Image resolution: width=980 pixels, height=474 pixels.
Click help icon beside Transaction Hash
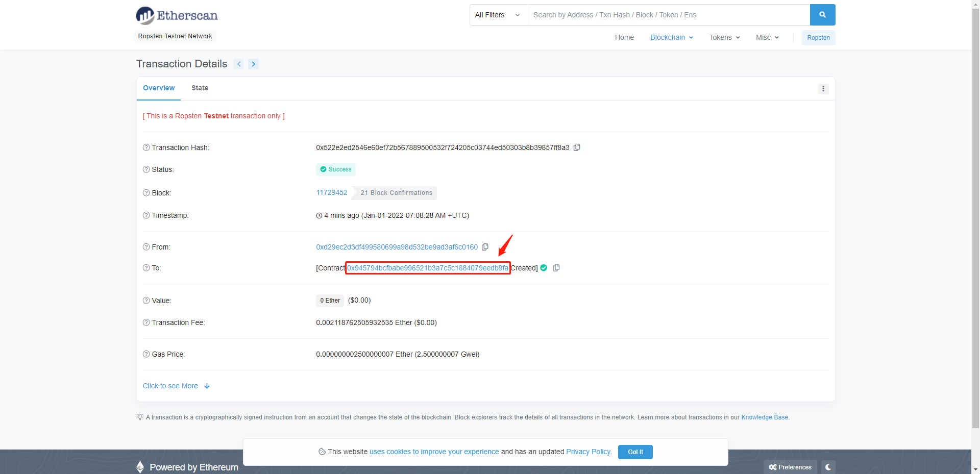pos(146,147)
